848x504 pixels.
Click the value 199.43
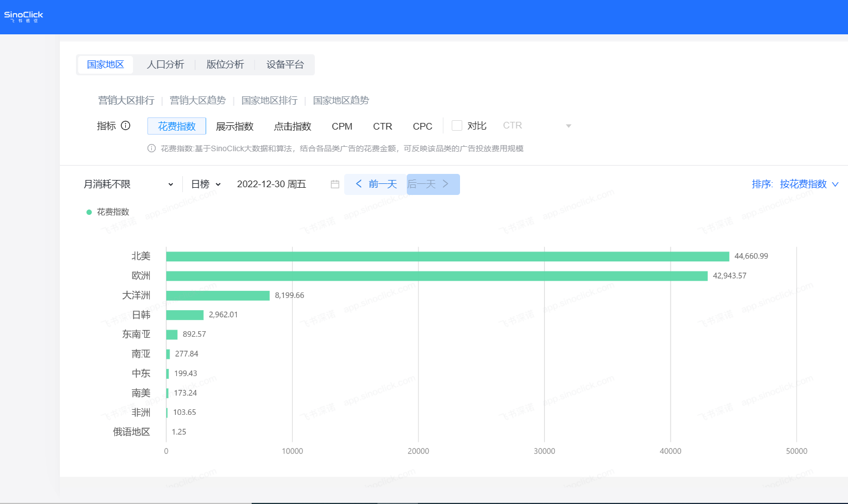pos(186,373)
